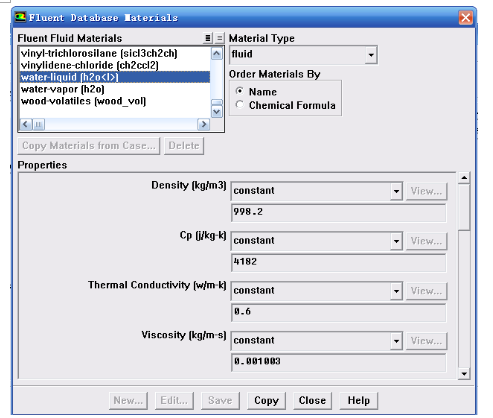Click the Help button
This screenshot has width=493, height=418.
[x=358, y=400]
